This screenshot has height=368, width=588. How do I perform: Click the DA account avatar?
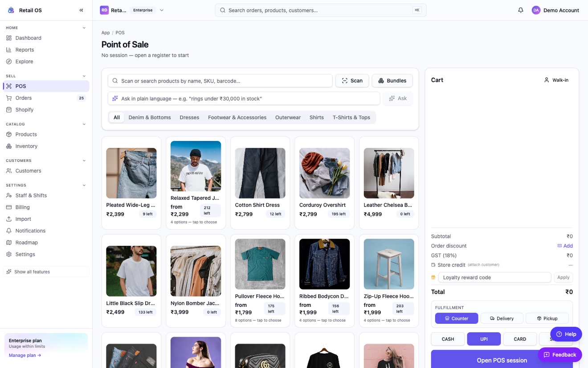pyautogui.click(x=536, y=10)
